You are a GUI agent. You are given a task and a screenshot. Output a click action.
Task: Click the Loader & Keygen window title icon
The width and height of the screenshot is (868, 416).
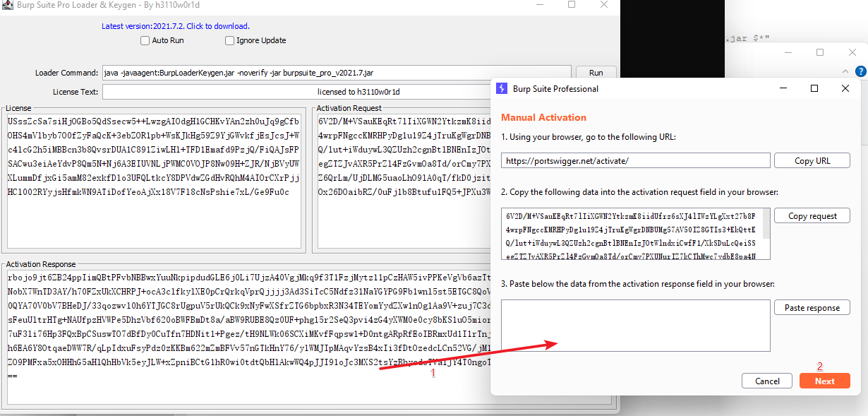point(8,6)
